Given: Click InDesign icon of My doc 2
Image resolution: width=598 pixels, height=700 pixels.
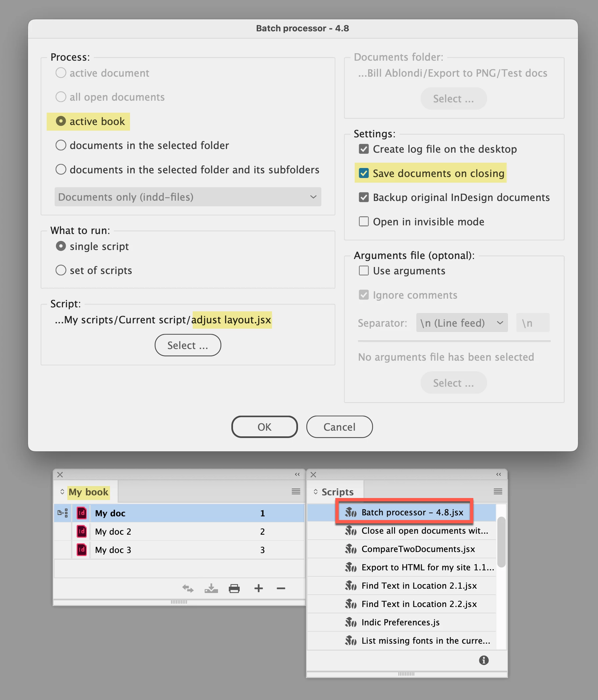Looking at the screenshot, I should click(x=82, y=531).
